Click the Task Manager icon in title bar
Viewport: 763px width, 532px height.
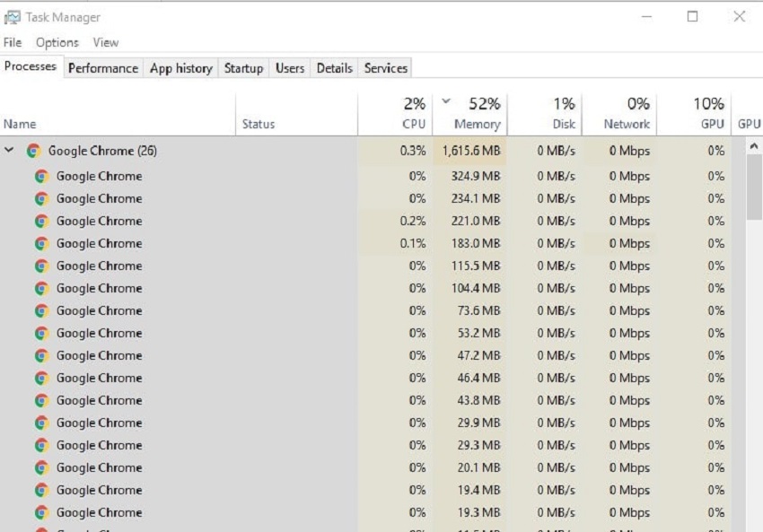13,17
